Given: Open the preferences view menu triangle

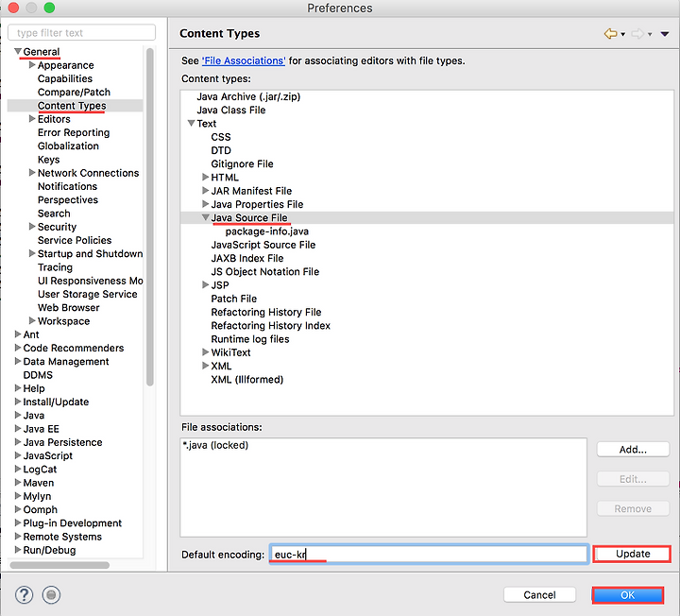Looking at the screenshot, I should 664,34.
